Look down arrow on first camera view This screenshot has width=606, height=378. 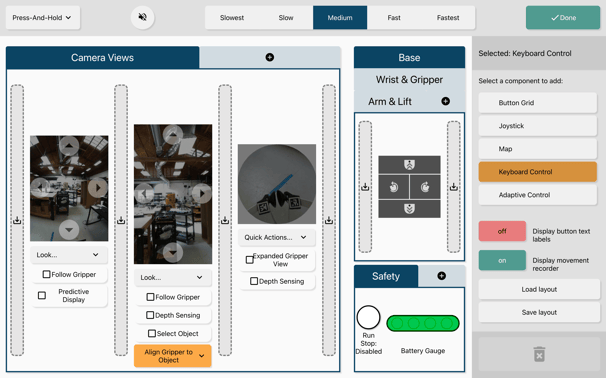click(69, 230)
